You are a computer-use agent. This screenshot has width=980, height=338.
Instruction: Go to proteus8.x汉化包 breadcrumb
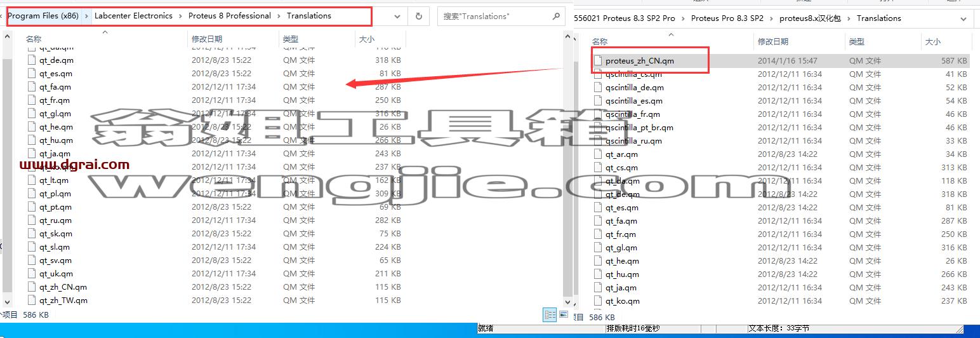pyautogui.click(x=811, y=18)
